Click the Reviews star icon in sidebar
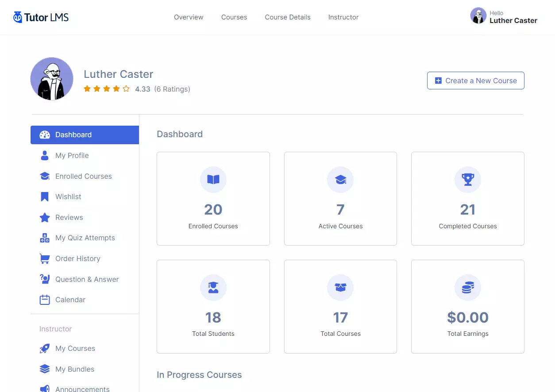Screen dimensions: 555x392 point(45,217)
